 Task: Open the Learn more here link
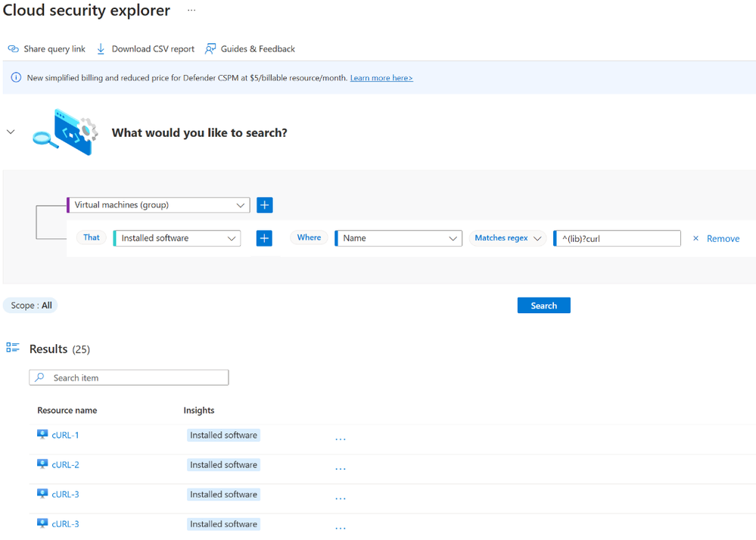[x=381, y=78]
